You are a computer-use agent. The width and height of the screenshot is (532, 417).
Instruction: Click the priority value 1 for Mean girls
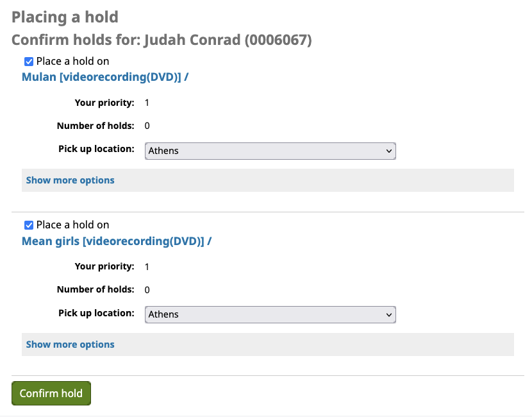pos(147,267)
